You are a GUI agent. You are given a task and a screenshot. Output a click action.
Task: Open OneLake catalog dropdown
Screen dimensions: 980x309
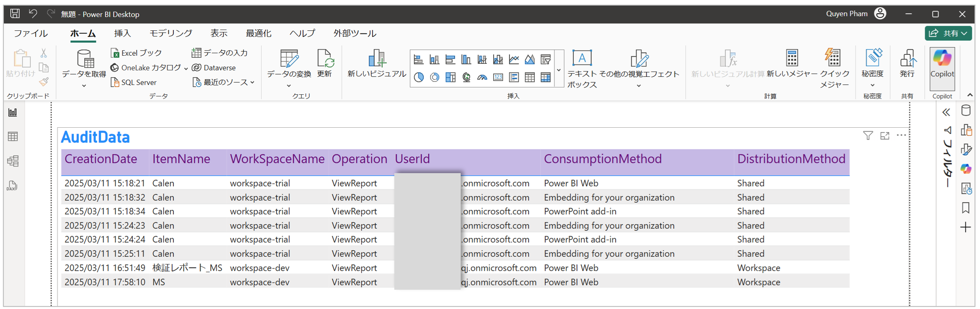click(x=149, y=68)
